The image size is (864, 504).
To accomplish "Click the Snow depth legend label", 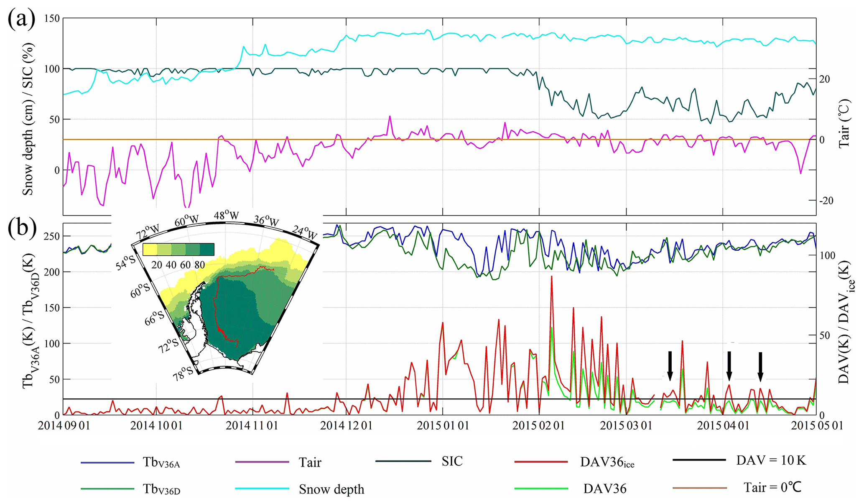I will point(331,489).
